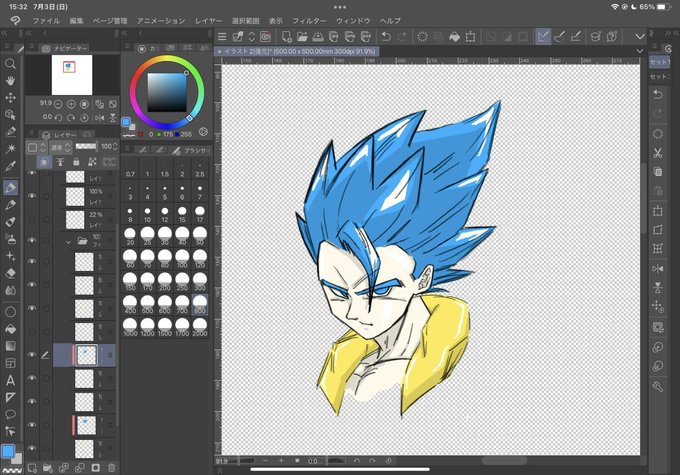Open the ウィンドウ menu
680x475 pixels.
(353, 20)
